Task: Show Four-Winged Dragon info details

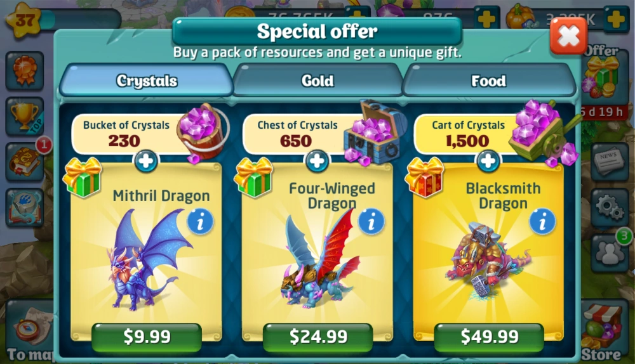Action: point(371,222)
